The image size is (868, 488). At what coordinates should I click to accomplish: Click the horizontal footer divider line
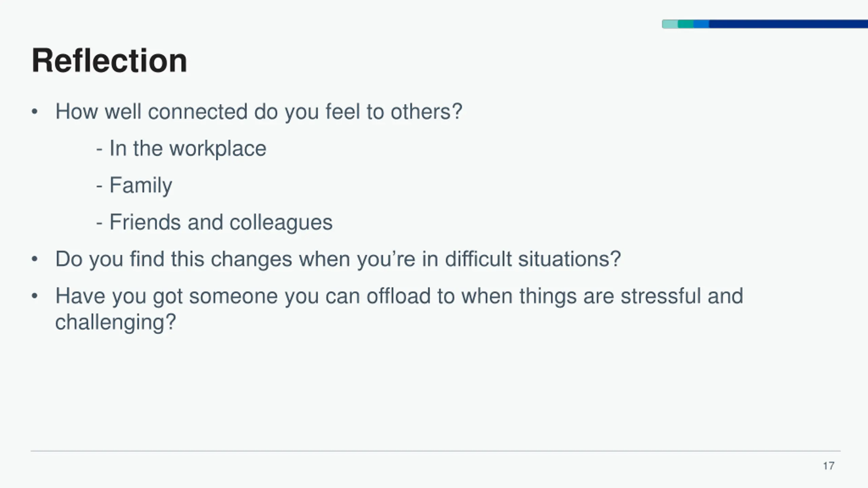click(435, 451)
